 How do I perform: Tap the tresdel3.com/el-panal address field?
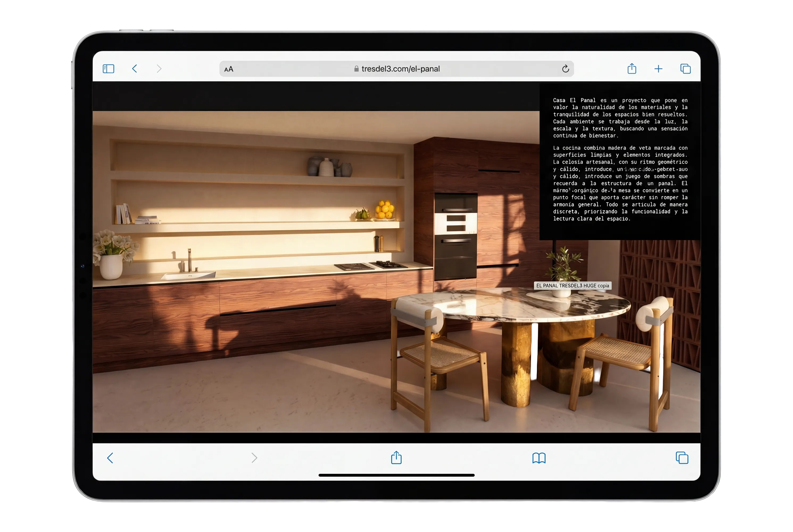pos(396,69)
